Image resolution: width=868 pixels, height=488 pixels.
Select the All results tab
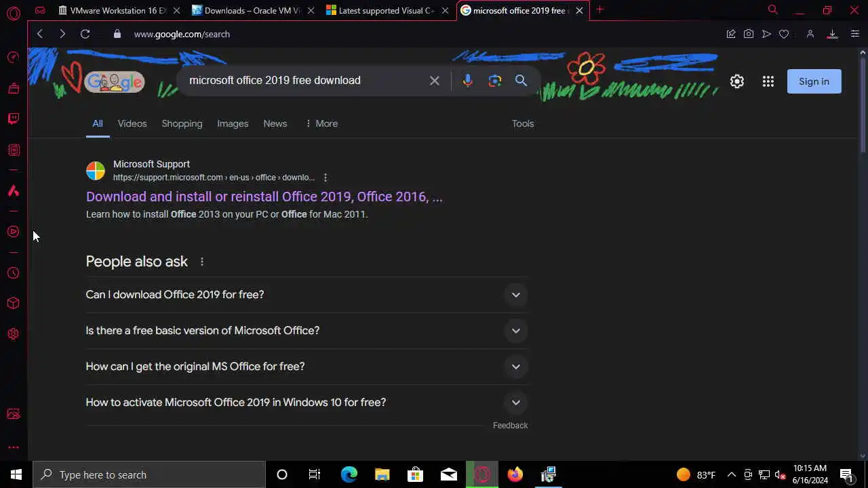(x=98, y=123)
